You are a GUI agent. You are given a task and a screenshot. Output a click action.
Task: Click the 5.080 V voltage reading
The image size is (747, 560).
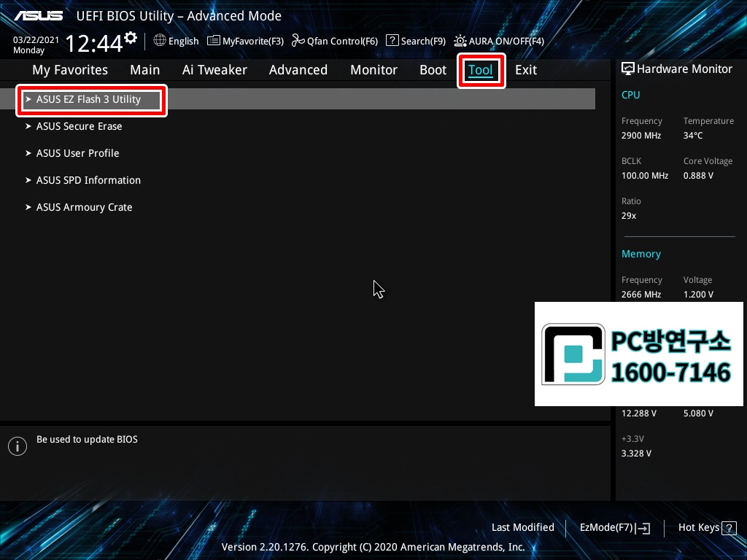[698, 413]
